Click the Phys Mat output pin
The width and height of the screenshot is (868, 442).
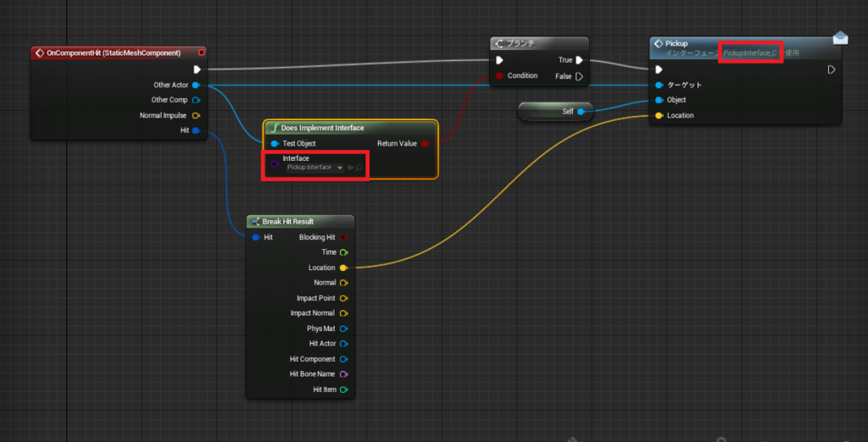pos(344,329)
